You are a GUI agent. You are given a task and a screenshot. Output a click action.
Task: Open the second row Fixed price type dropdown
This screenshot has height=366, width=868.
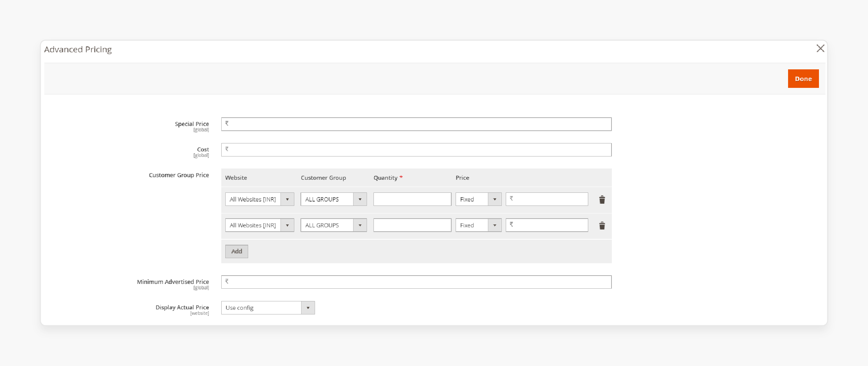click(479, 225)
